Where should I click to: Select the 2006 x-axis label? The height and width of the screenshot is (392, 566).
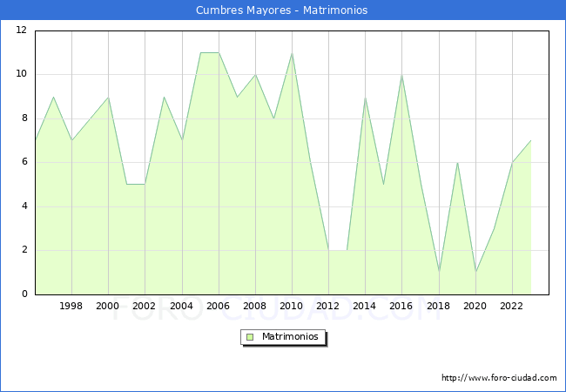(x=218, y=306)
